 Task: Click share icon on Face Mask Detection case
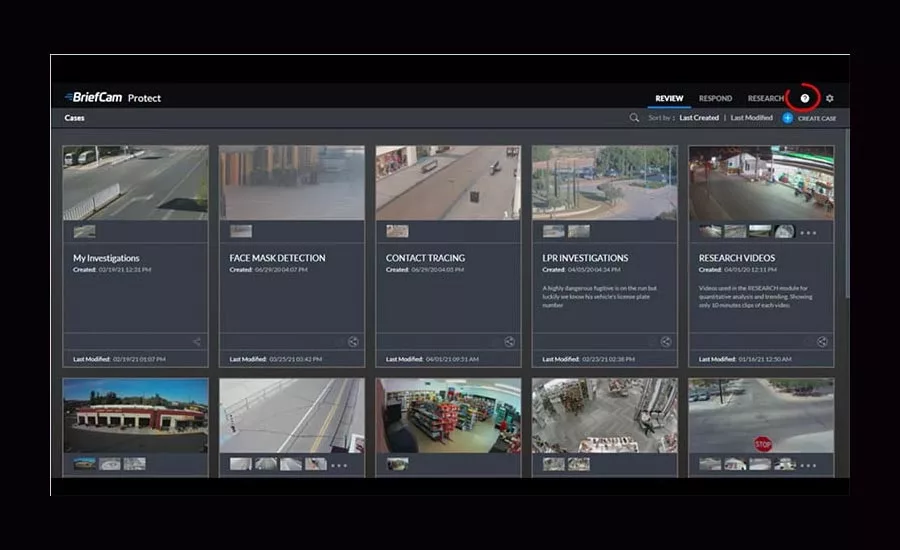coord(353,342)
